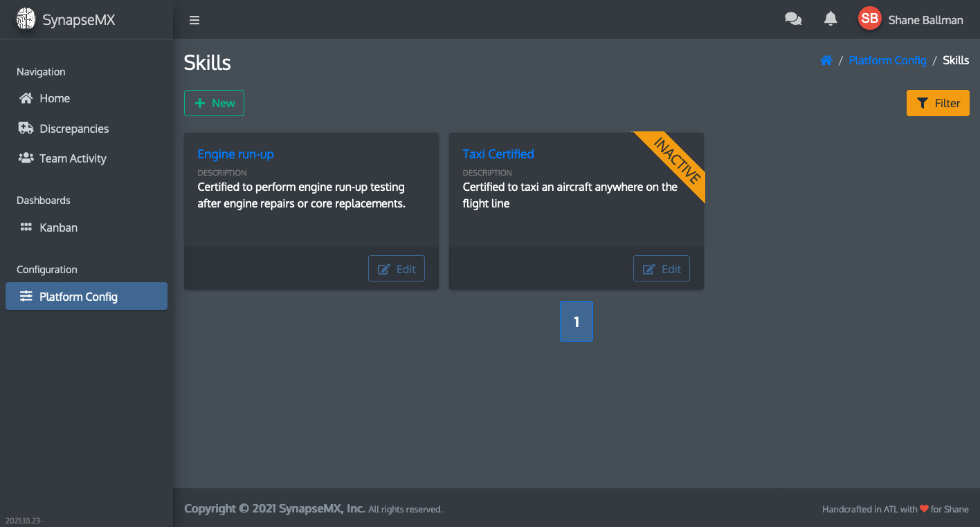The image size is (980, 527).
Task: Click the SB user avatar
Action: coord(869,19)
